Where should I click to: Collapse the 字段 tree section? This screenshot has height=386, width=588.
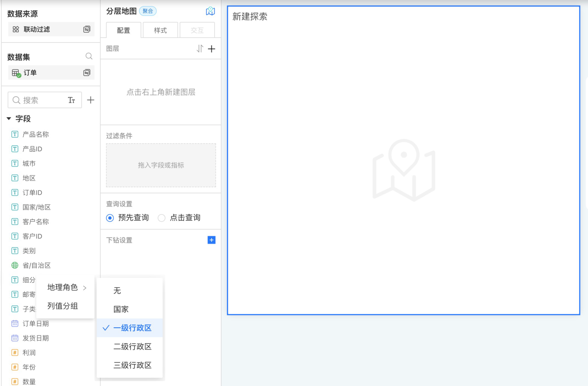pyautogui.click(x=9, y=119)
